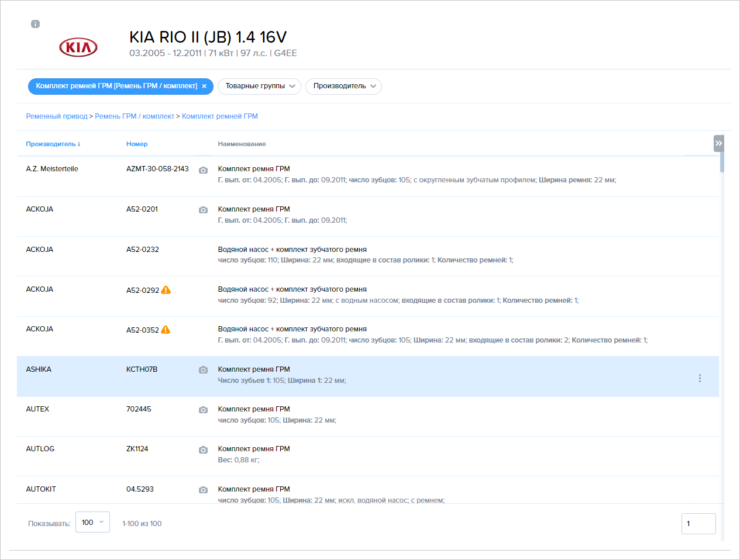
Task: View photo for ACKOJA A52-0201
Action: click(x=203, y=210)
